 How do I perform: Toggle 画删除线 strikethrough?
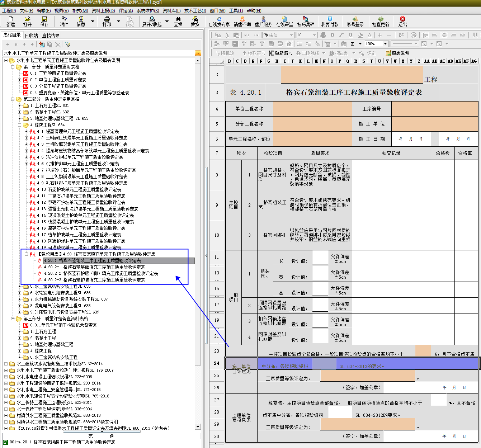pyautogui.click(x=308, y=53)
